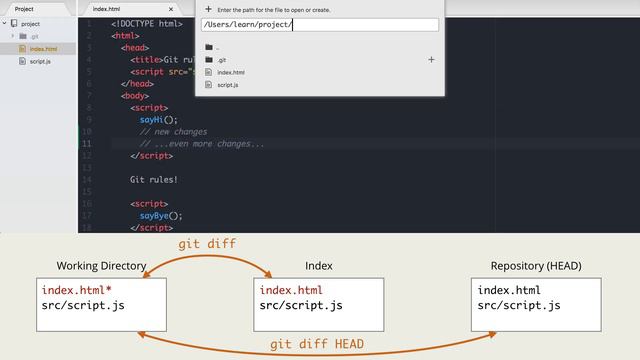Image resolution: width=640 pixels, height=360 pixels.
Task: Collapse the project root folder chevron
Action: [x=4, y=24]
